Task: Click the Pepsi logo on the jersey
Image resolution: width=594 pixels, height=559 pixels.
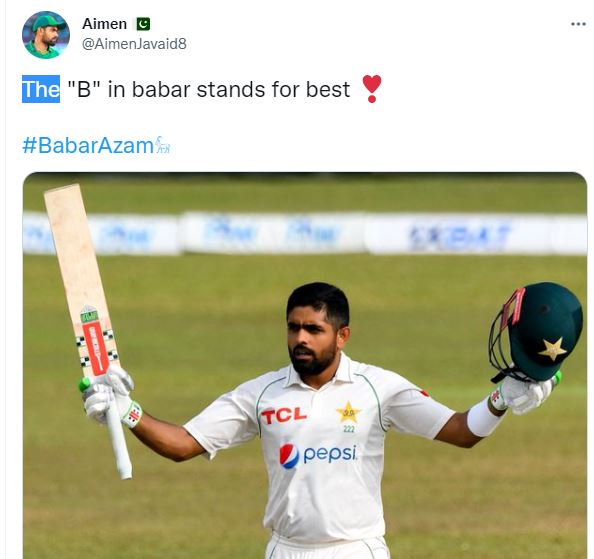Action: (x=318, y=455)
